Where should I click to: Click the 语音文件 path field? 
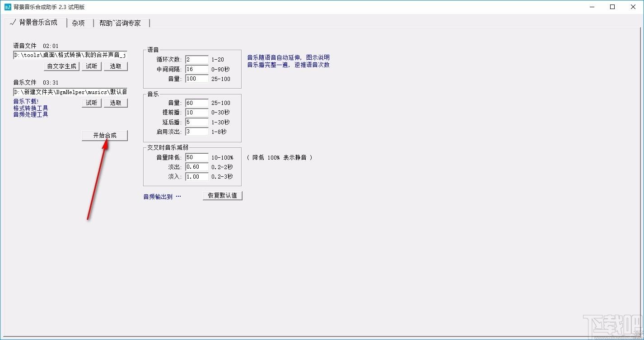[70, 55]
